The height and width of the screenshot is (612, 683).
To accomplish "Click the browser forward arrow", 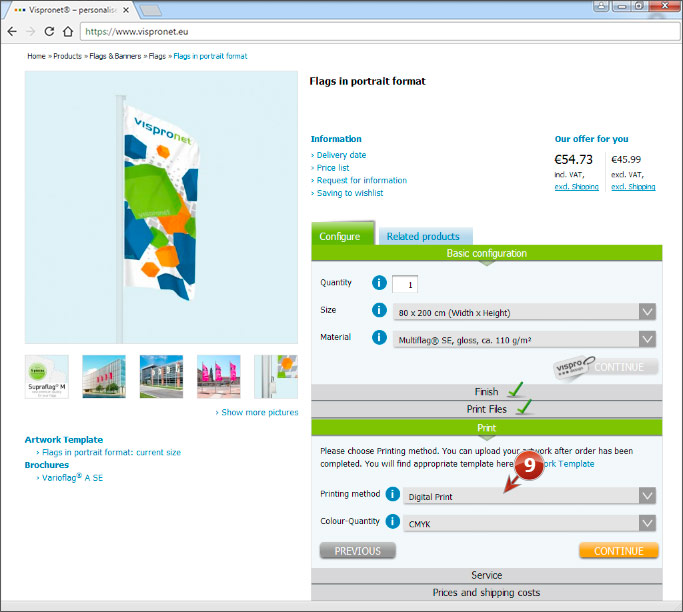I will [x=30, y=31].
